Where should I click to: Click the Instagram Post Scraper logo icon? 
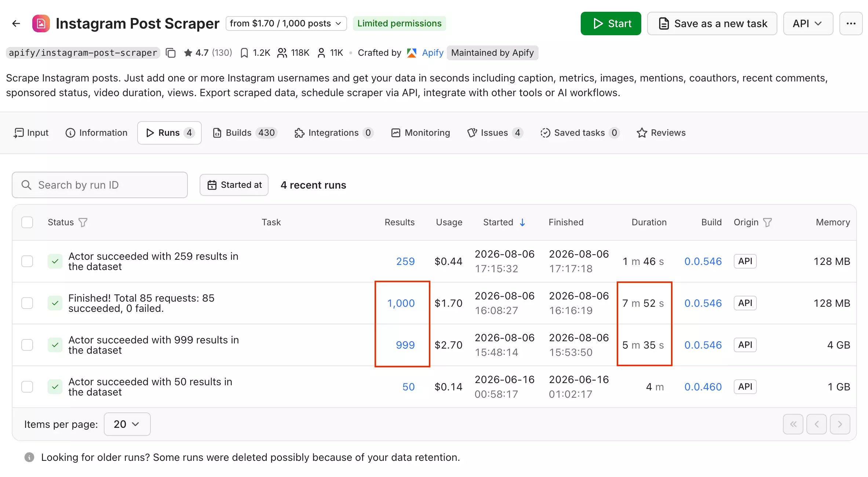[41, 23]
